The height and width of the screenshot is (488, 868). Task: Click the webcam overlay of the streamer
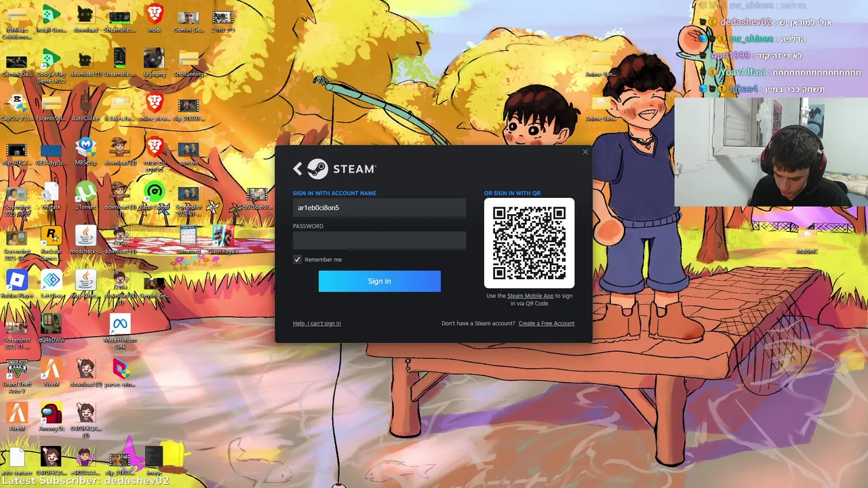pyautogui.click(x=771, y=152)
